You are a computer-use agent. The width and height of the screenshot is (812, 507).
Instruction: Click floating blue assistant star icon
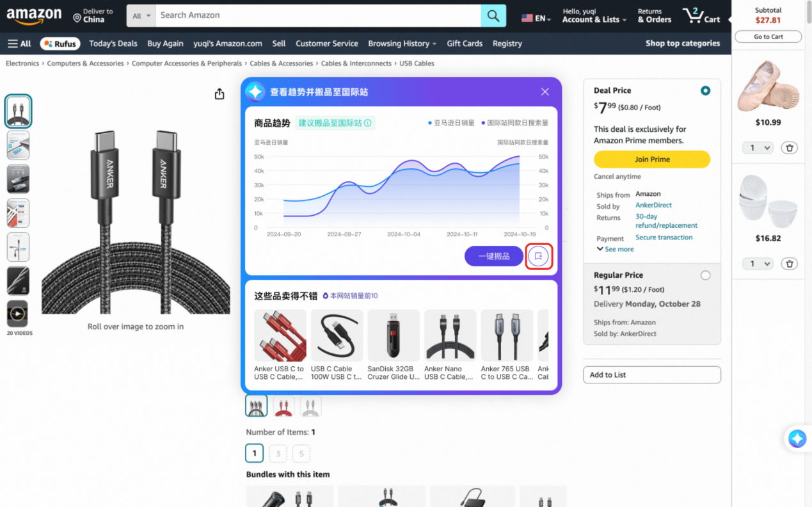[x=797, y=439]
